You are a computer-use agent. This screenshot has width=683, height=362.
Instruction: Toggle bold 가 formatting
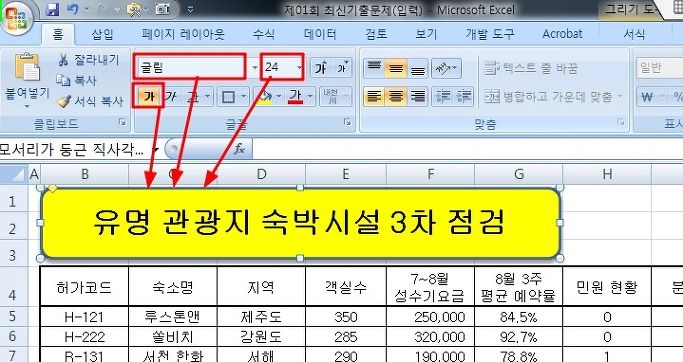[149, 96]
